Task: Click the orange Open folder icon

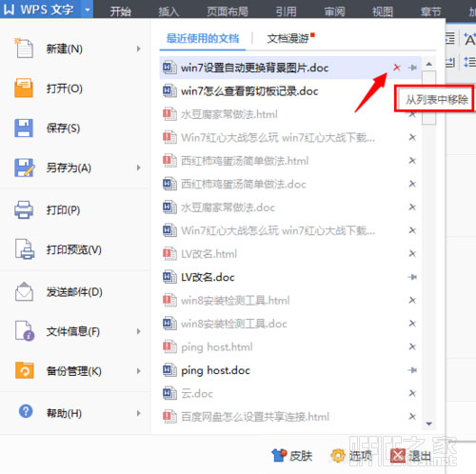Action: 24,88
